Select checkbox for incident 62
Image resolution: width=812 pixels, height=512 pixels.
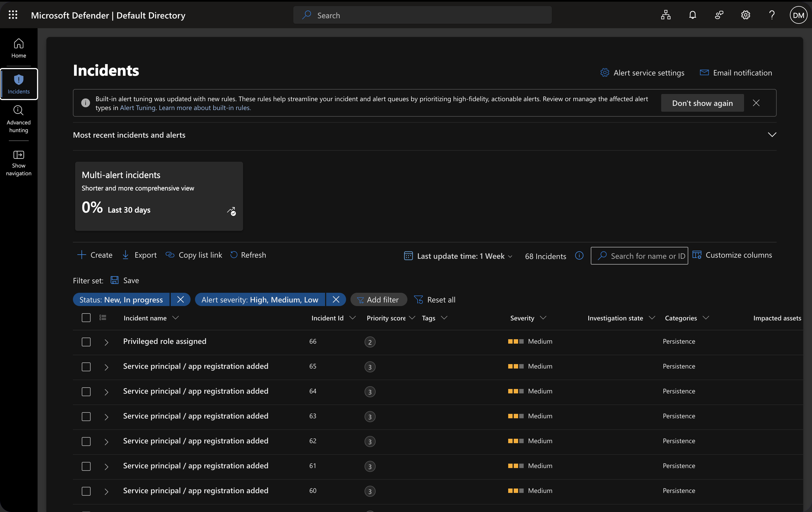coord(86,442)
